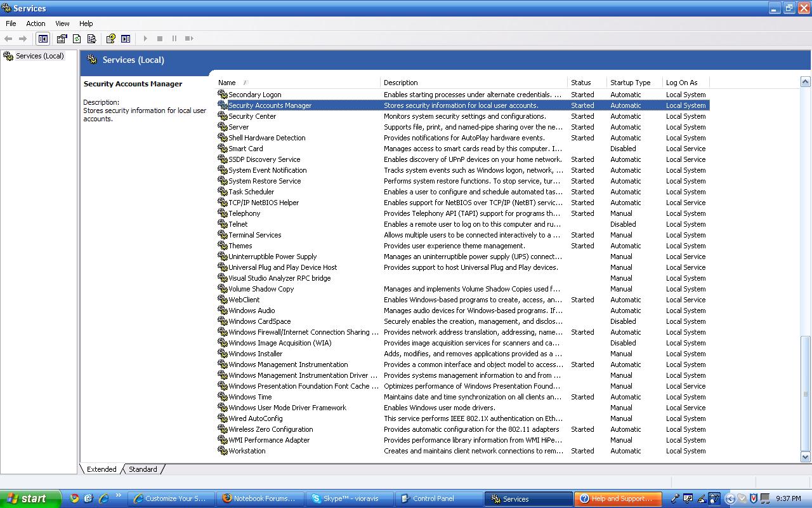Toggle Show/Hide Console Tree toolbar button
The height and width of the screenshot is (508, 812).
43,39
